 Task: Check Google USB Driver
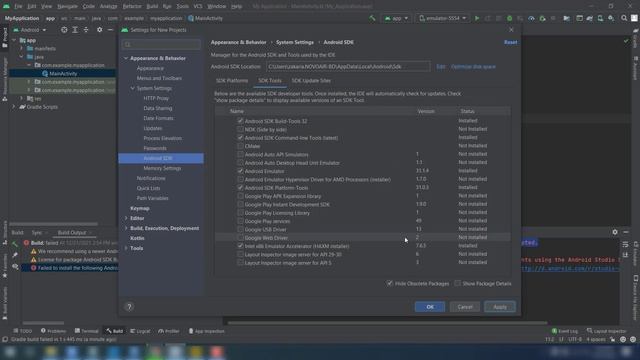240,229
